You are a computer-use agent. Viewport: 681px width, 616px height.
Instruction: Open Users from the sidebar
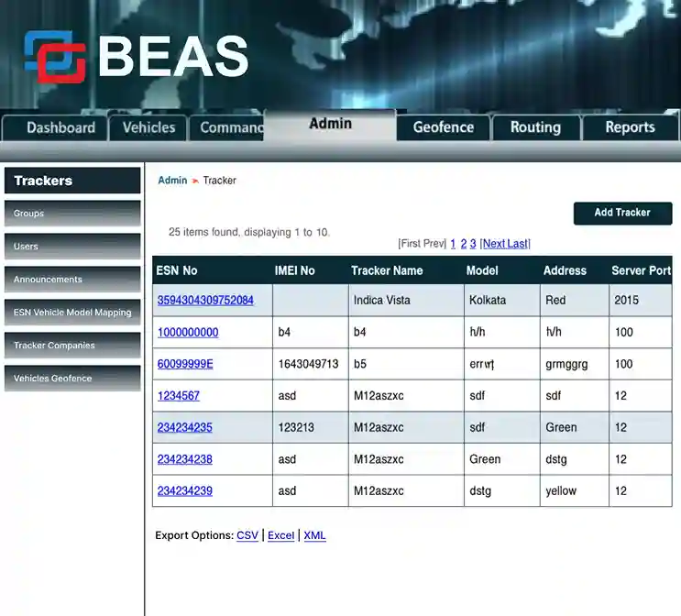click(x=72, y=247)
